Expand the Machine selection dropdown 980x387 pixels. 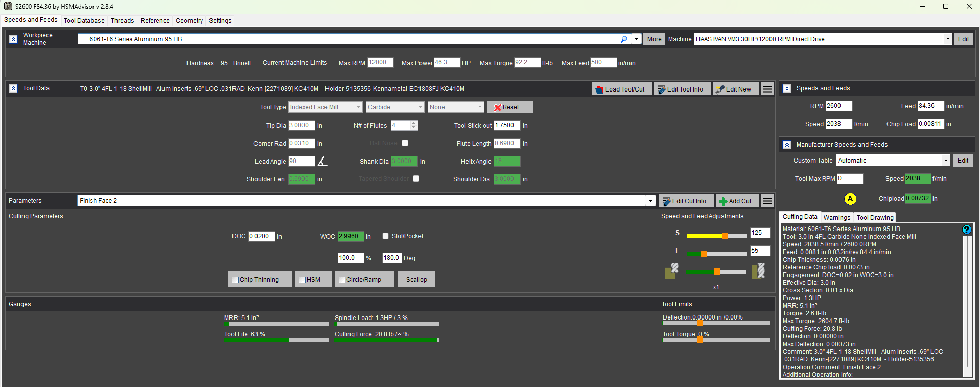click(x=947, y=39)
